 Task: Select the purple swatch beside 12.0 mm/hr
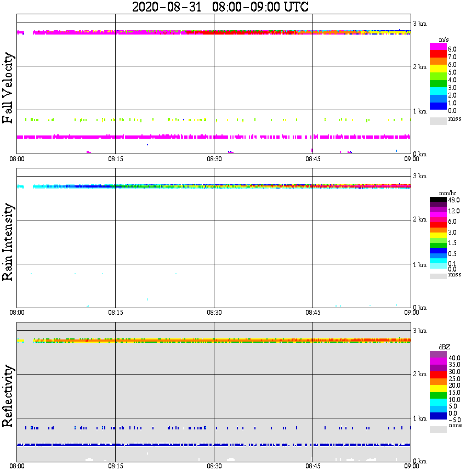click(438, 210)
